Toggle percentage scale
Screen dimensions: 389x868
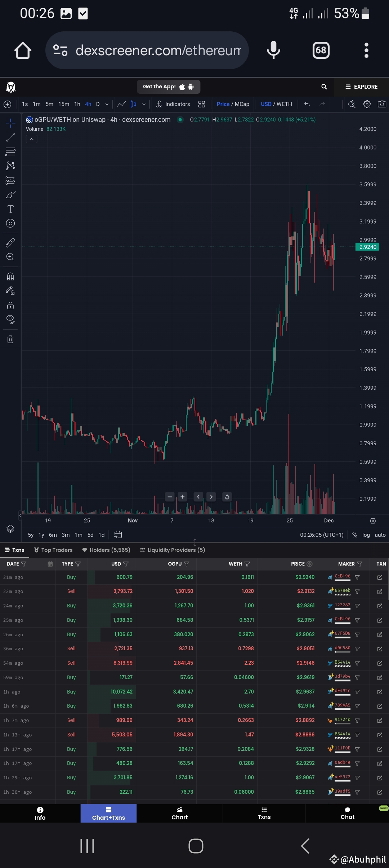click(355, 535)
